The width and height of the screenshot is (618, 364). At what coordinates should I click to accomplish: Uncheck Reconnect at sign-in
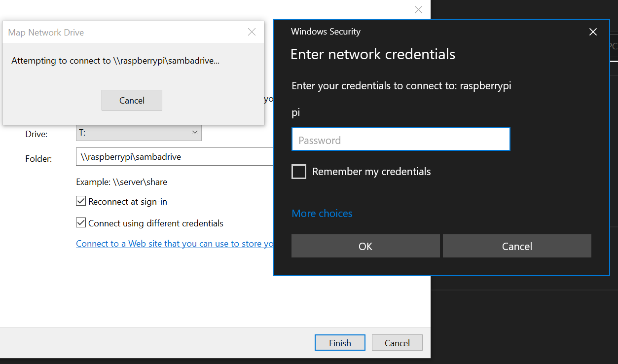point(81,201)
